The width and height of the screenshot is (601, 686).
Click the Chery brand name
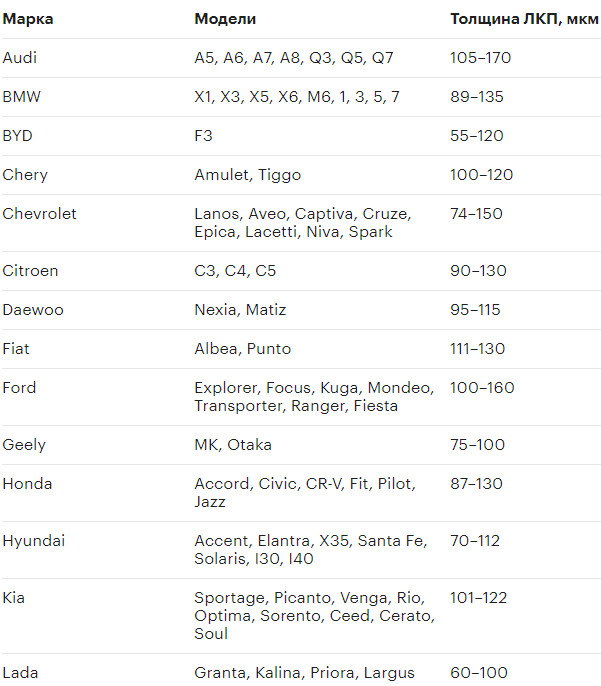[x=25, y=175]
